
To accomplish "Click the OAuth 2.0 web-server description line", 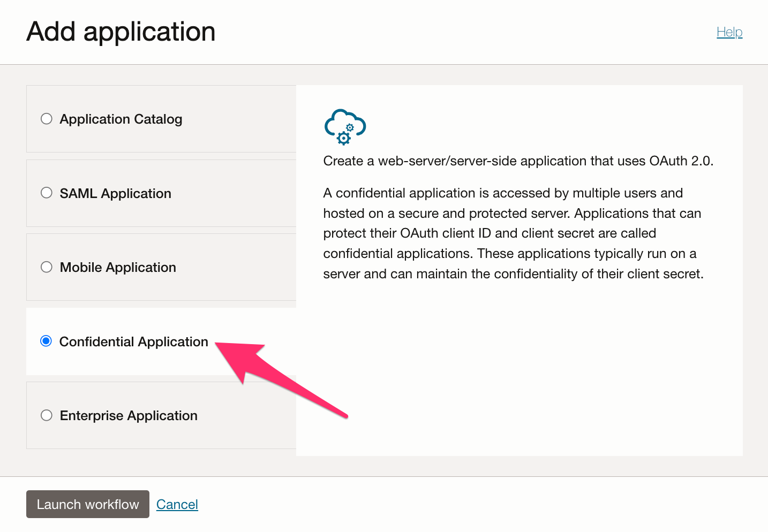I will coord(518,161).
